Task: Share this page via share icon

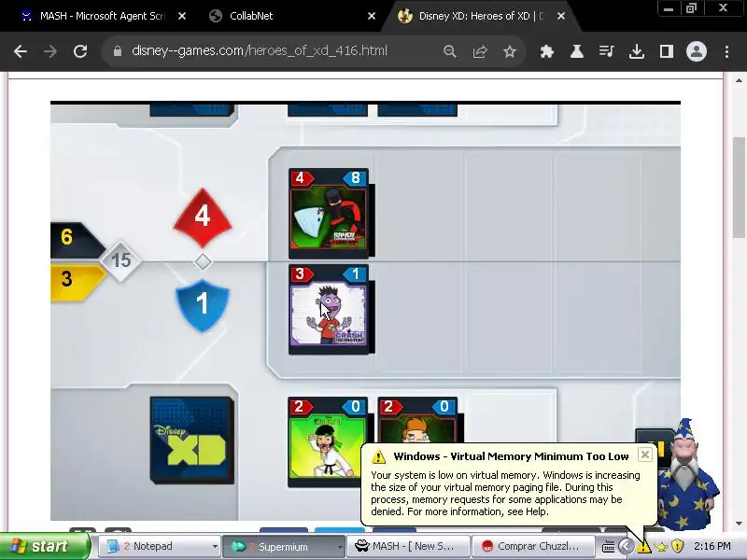Action: point(480,51)
